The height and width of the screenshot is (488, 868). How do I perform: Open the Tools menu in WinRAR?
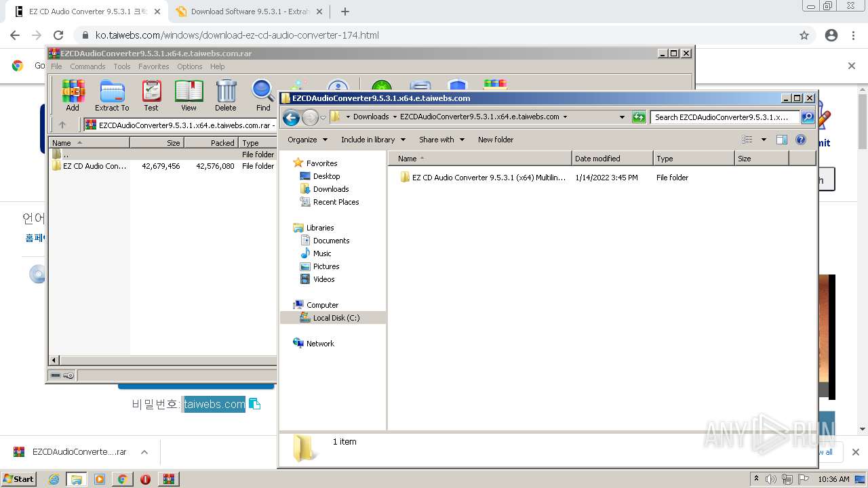(x=122, y=66)
